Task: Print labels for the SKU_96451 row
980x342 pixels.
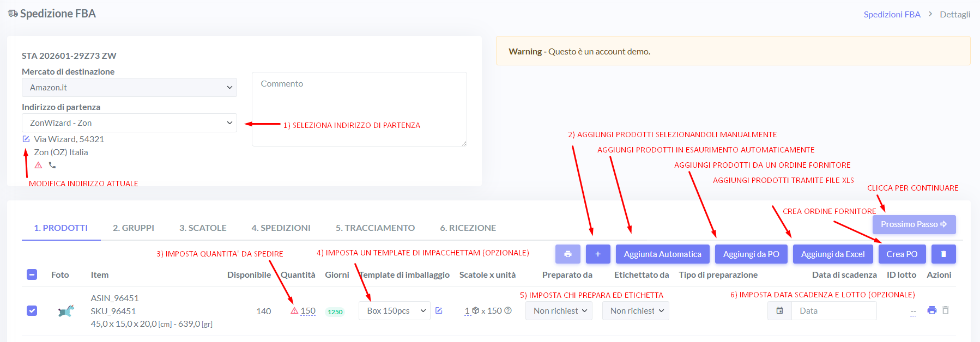Action: coord(931,310)
